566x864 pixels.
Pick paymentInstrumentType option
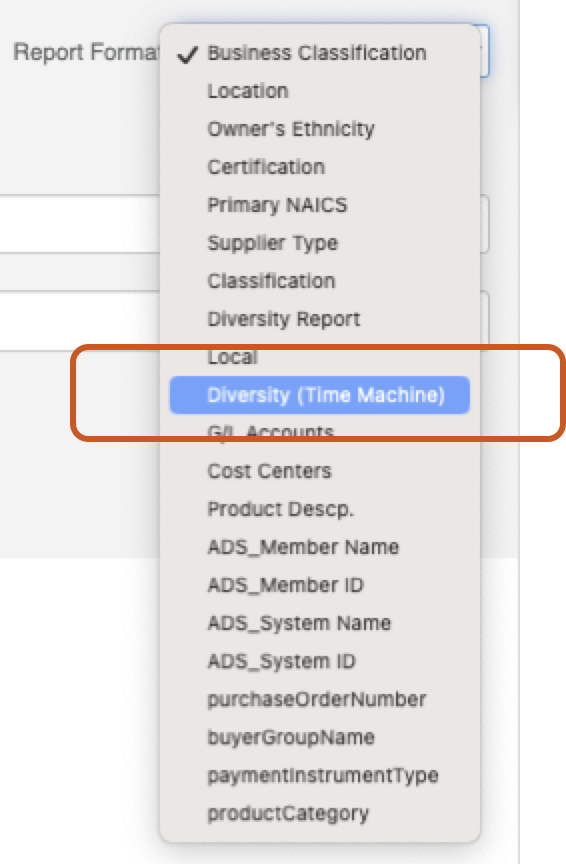click(x=320, y=775)
